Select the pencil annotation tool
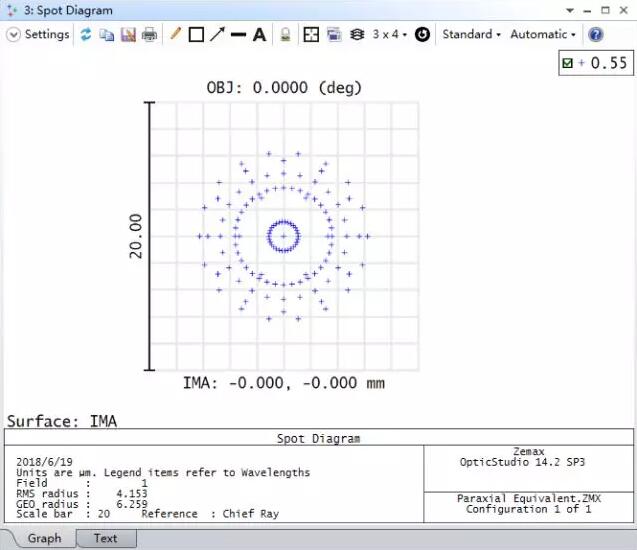The width and height of the screenshot is (637, 550). 176,34
